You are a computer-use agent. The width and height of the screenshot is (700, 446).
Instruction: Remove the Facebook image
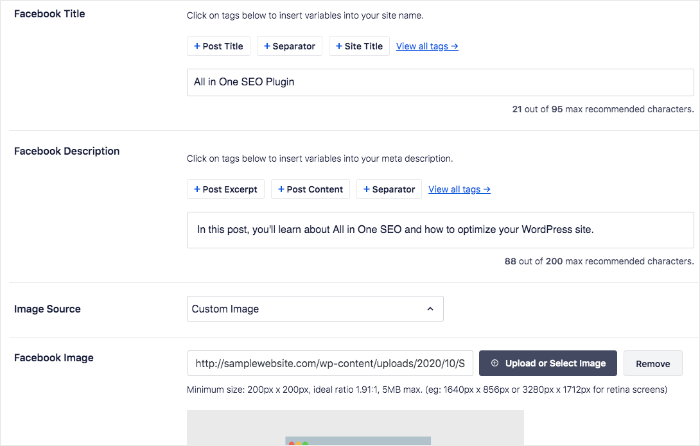653,363
